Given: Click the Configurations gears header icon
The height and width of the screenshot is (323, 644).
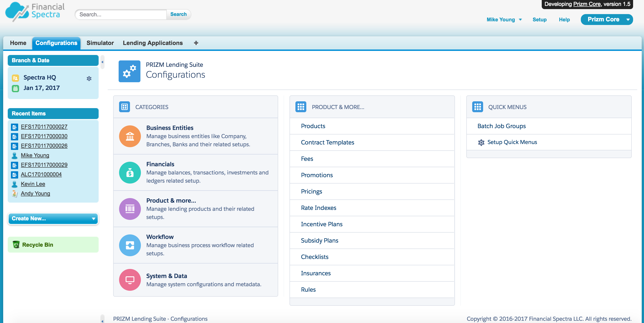Looking at the screenshot, I should pos(130,71).
